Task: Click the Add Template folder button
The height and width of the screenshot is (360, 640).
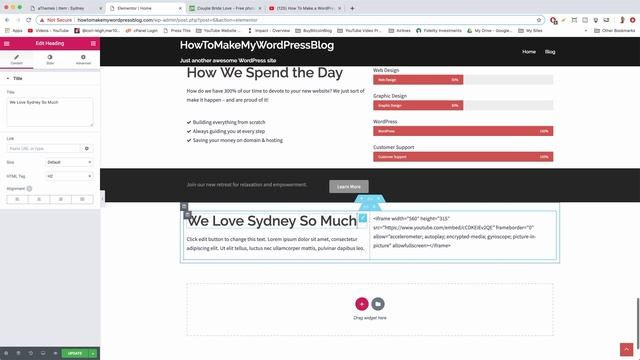Action: click(x=378, y=304)
